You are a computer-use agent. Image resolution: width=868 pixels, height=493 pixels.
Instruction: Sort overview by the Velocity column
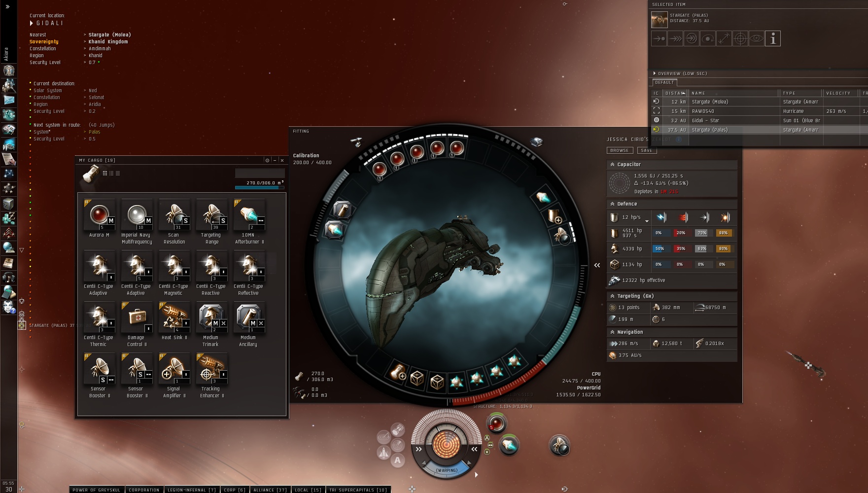point(841,93)
